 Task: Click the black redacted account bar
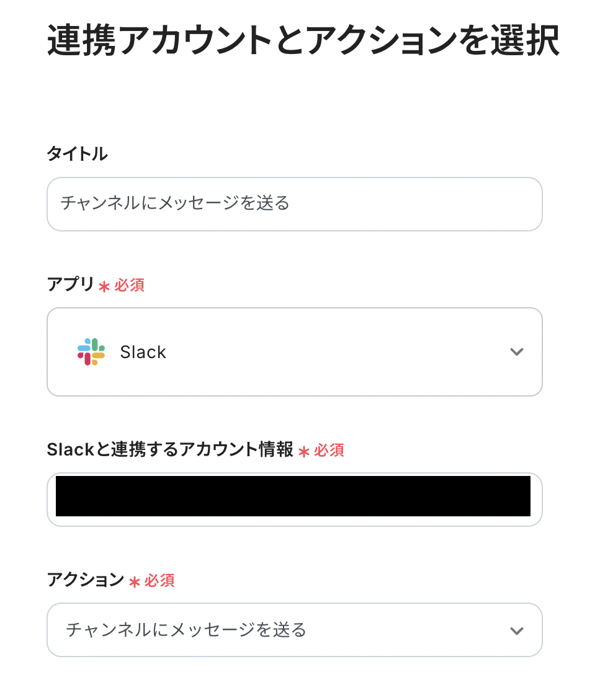tap(293, 496)
